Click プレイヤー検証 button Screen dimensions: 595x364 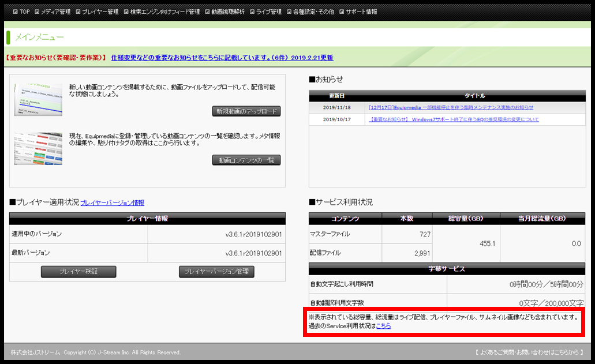[x=78, y=272]
